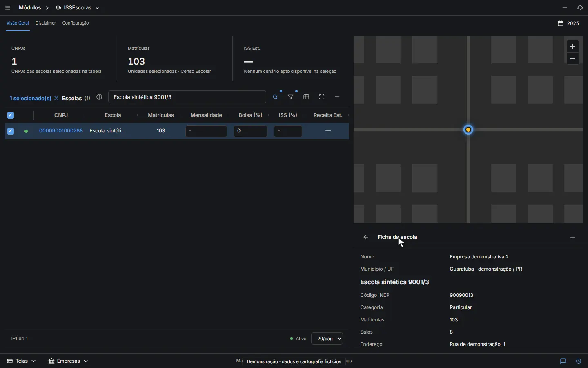Expand the ISSEscolas module dropdown
588x368 pixels.
78,8
